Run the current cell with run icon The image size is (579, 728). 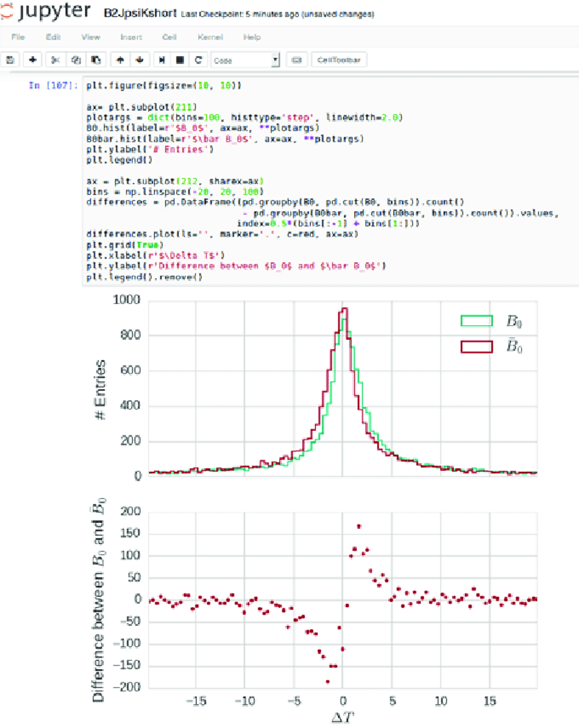pyautogui.click(x=162, y=60)
